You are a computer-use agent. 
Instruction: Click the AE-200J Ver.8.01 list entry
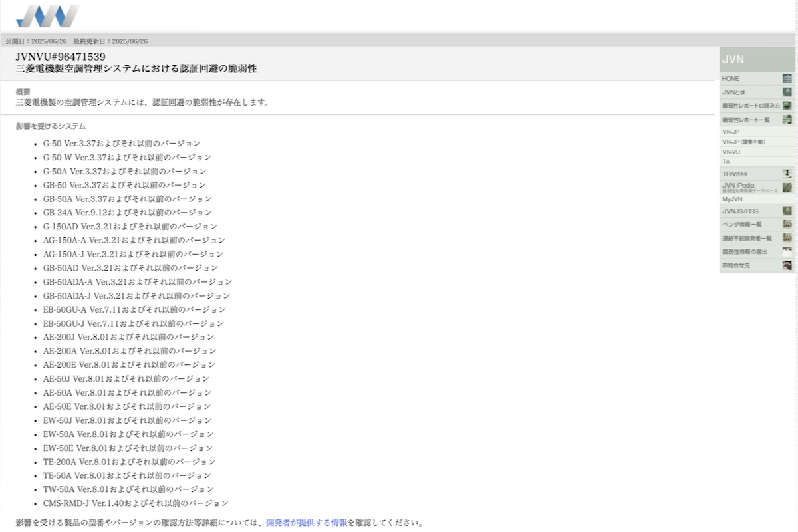[x=129, y=337]
